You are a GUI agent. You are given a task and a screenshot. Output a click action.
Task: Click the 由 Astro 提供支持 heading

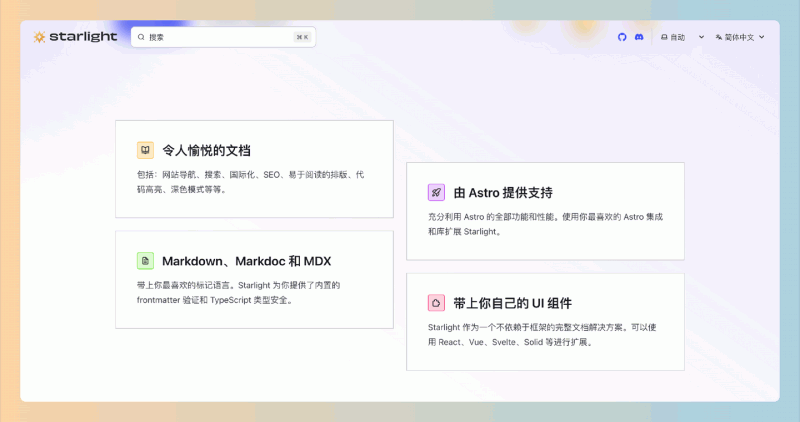click(x=503, y=193)
